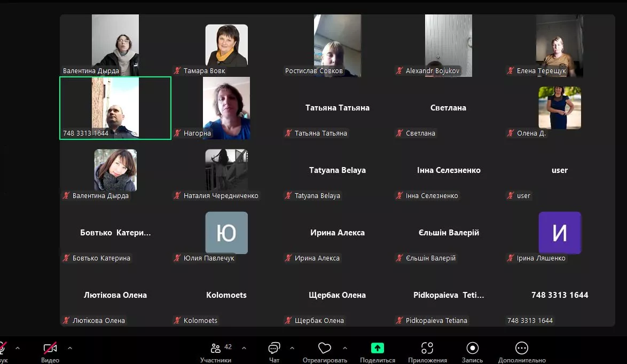Select Тамара Вовк's video tile
The image size is (627, 364).
226,46
